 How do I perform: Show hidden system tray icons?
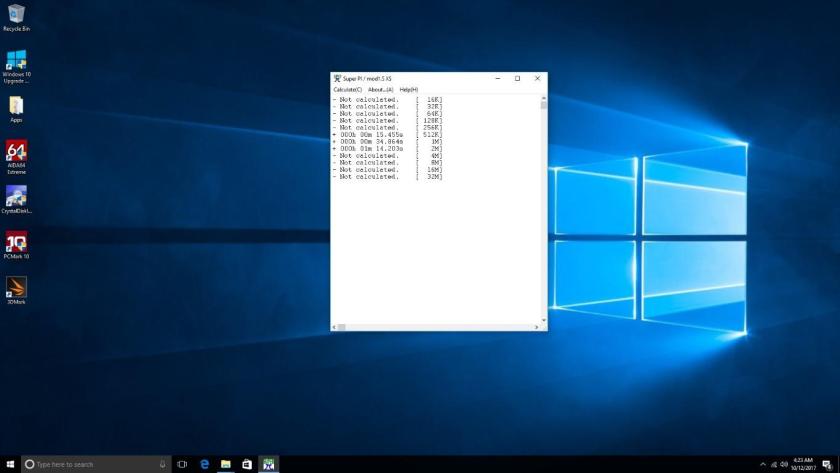pyautogui.click(x=763, y=464)
